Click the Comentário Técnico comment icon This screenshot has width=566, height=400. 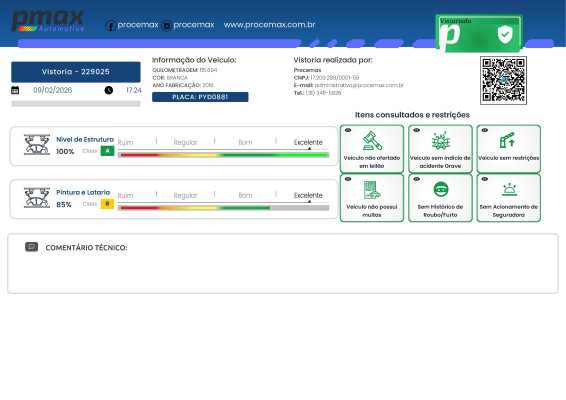point(31,247)
